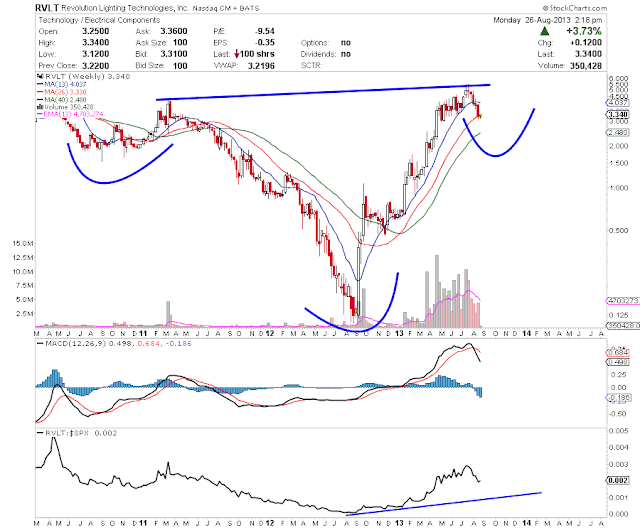Screen dimensions: 640x530
Task: Select the Chg value +0.1200
Action: point(586,42)
